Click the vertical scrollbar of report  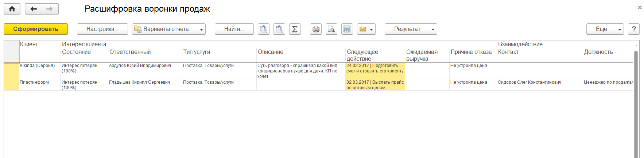(x=636, y=104)
